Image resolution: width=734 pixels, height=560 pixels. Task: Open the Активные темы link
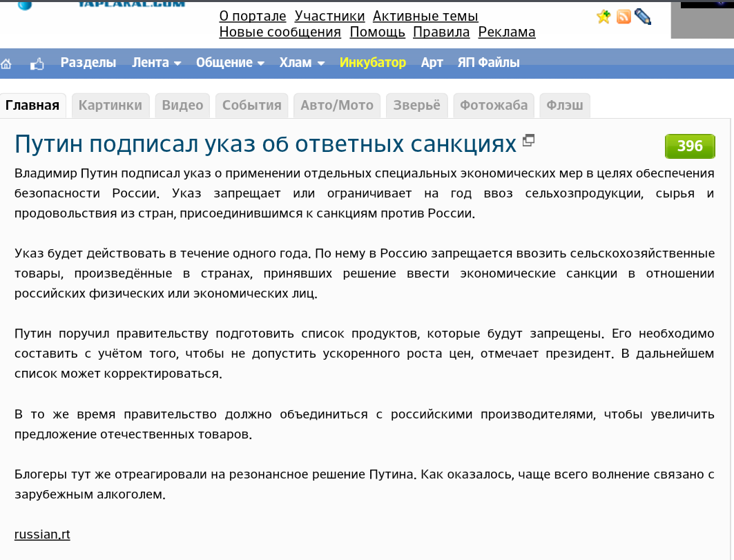(x=425, y=16)
